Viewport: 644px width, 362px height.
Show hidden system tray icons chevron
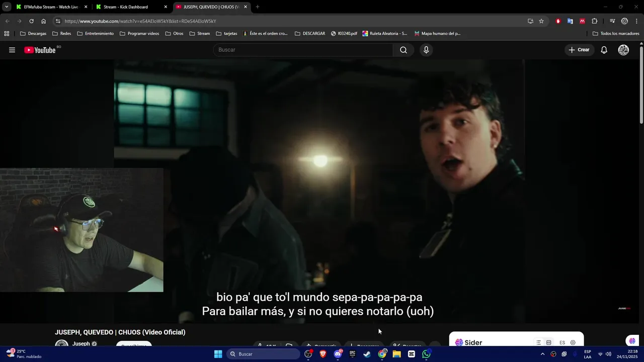pyautogui.click(x=542, y=354)
